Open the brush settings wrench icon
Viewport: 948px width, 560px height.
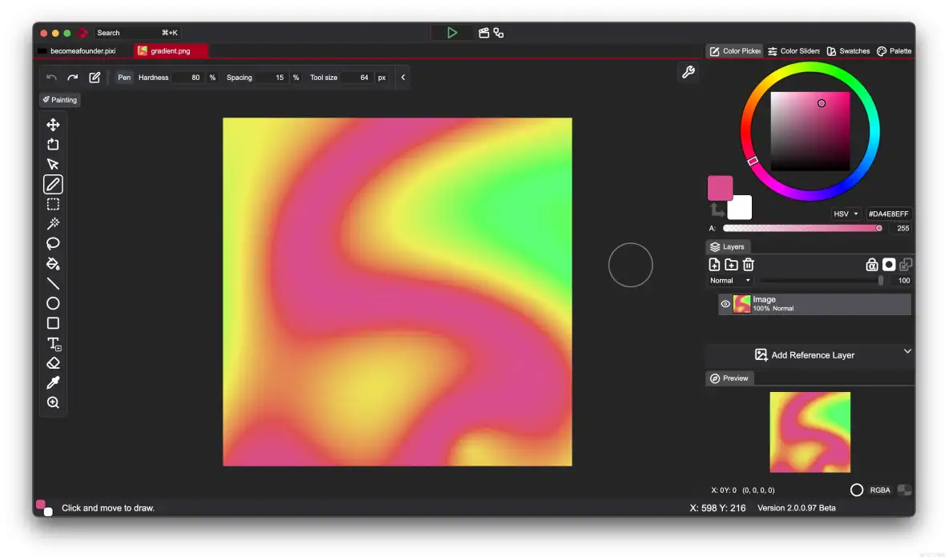click(x=688, y=71)
